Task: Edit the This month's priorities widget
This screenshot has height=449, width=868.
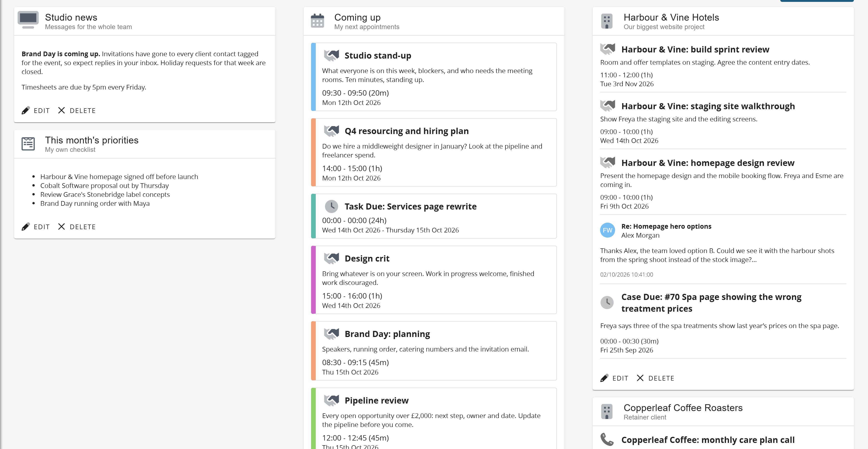Action: click(36, 227)
